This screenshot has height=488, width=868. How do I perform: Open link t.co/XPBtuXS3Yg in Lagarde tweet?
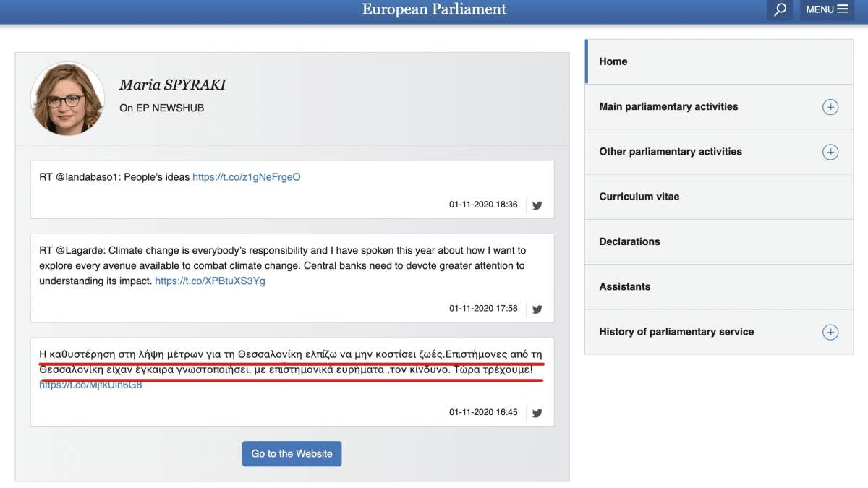point(210,281)
